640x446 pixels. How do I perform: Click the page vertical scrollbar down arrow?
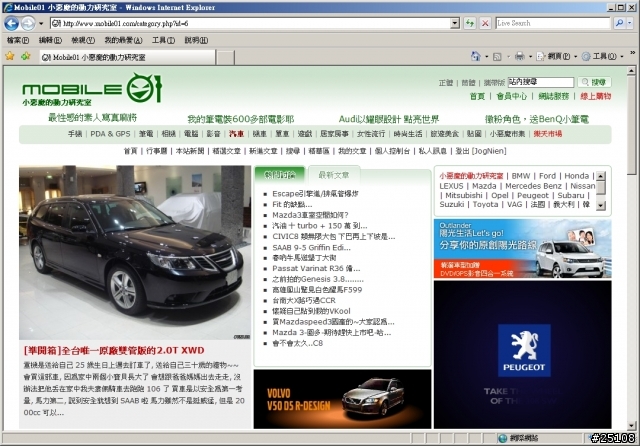tap(631, 426)
